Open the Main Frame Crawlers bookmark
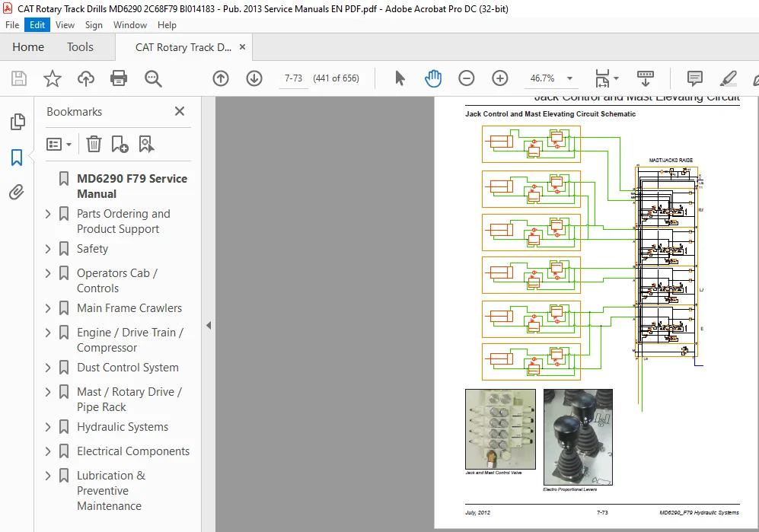The height and width of the screenshot is (532, 759). (129, 308)
